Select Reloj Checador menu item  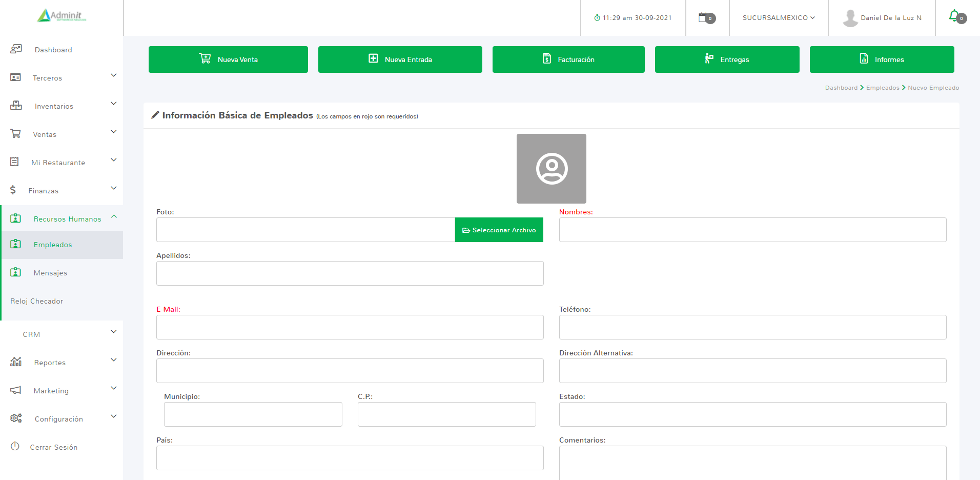pyautogui.click(x=37, y=301)
